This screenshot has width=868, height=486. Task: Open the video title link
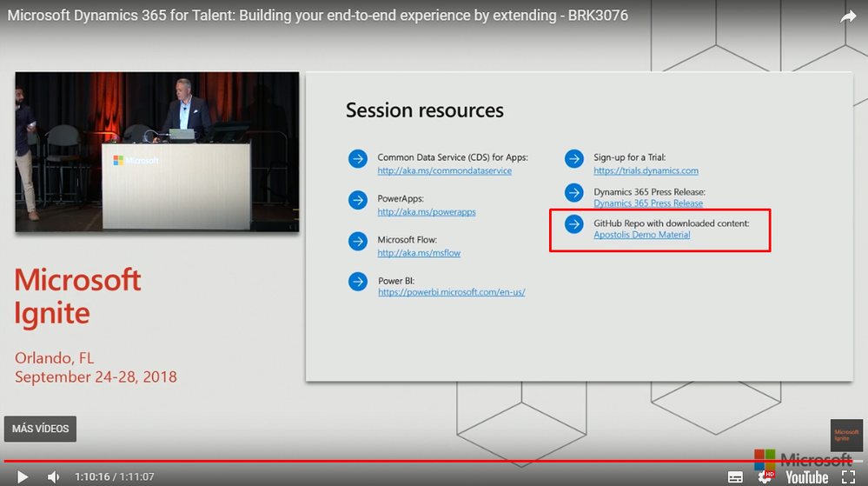point(318,16)
